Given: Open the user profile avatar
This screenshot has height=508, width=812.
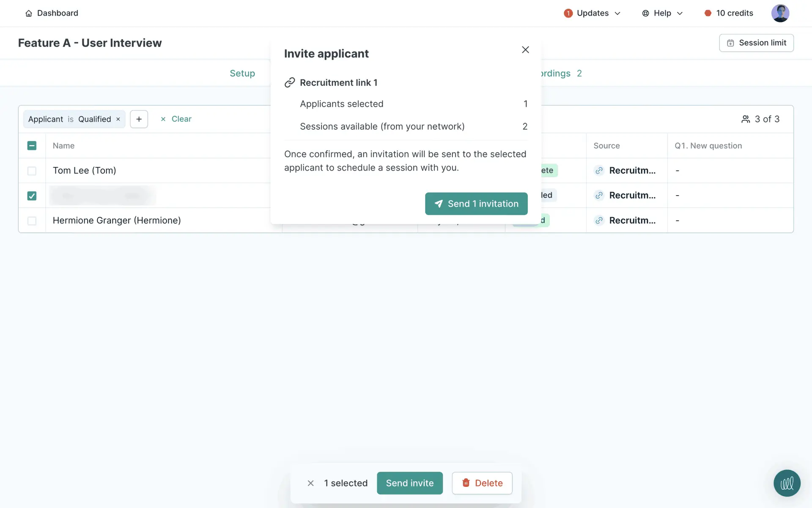Looking at the screenshot, I should (x=780, y=14).
